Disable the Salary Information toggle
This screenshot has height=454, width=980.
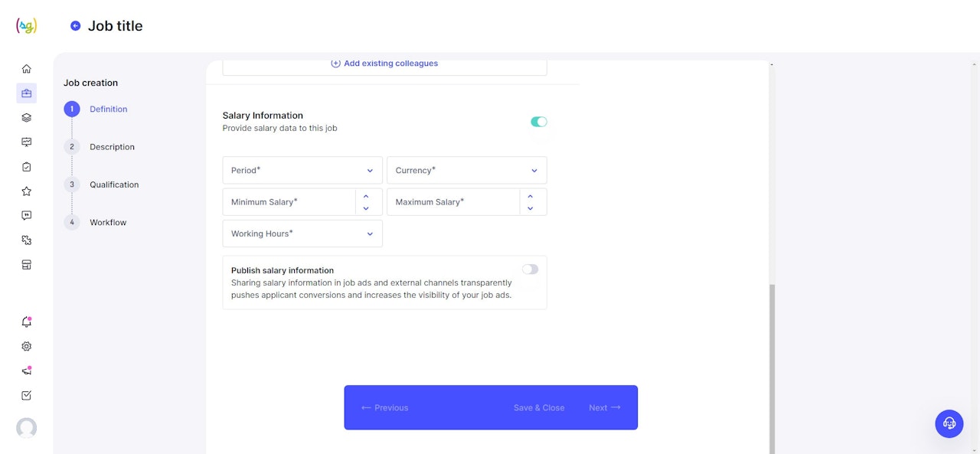click(x=539, y=122)
